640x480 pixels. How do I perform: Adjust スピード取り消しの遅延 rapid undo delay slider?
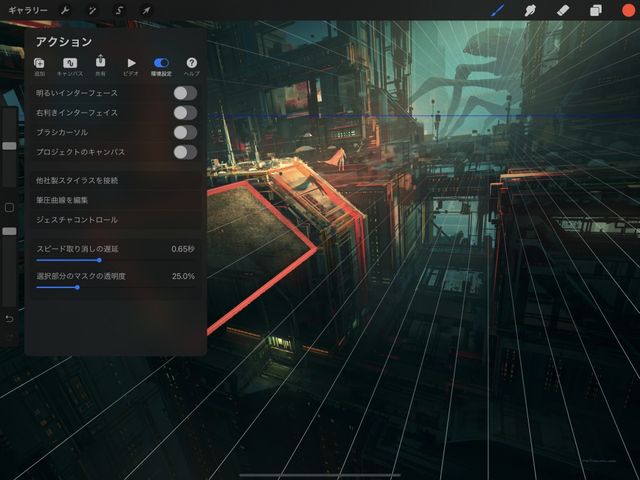click(99, 260)
